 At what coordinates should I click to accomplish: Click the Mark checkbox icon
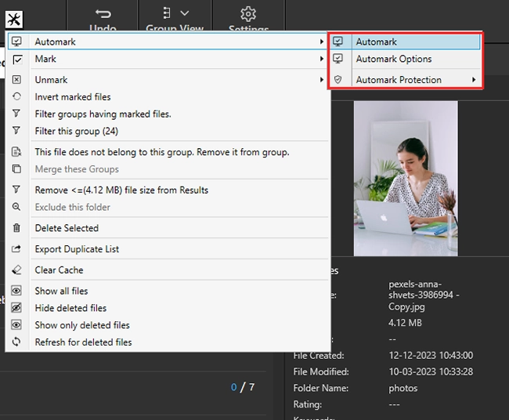click(x=17, y=60)
